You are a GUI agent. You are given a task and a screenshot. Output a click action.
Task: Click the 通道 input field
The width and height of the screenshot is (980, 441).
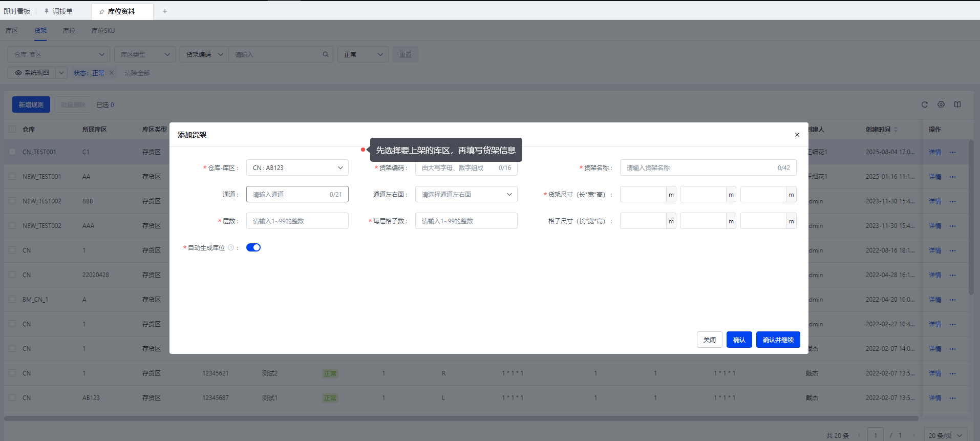(297, 194)
